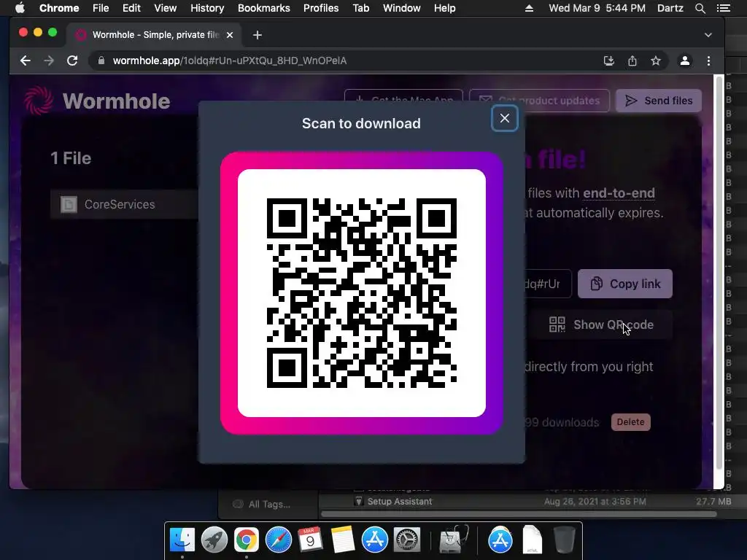This screenshot has height=560, width=747.
Task: Click the Show QR code button
Action: 601,324
